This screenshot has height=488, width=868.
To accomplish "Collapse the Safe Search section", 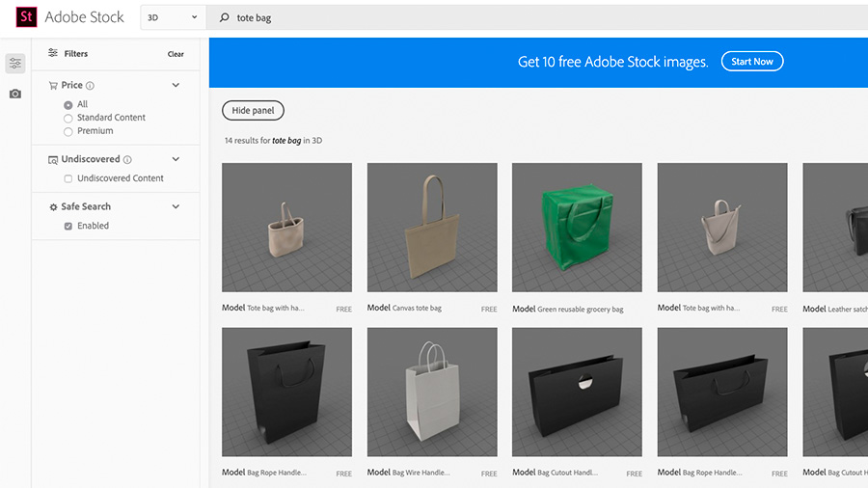I will 176,206.
